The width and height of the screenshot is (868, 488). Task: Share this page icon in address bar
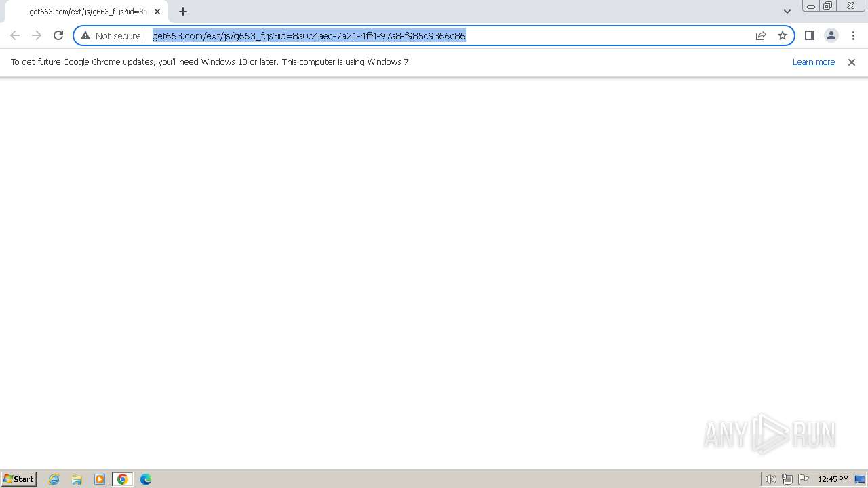click(x=761, y=35)
